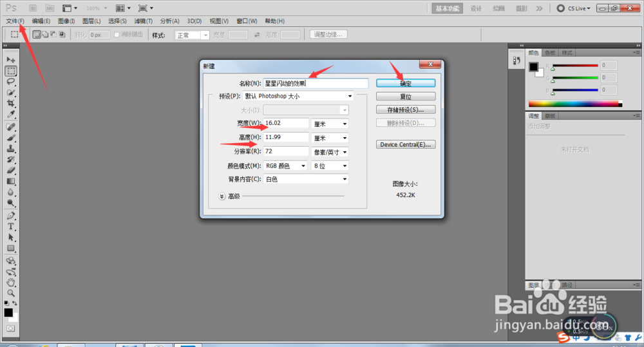Click 确定 to create the document
This screenshot has height=347, width=644.
pyautogui.click(x=406, y=83)
